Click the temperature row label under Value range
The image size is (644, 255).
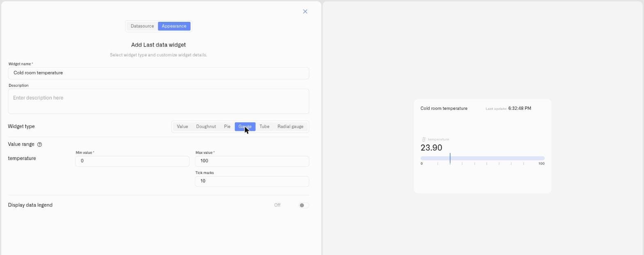[x=22, y=158]
